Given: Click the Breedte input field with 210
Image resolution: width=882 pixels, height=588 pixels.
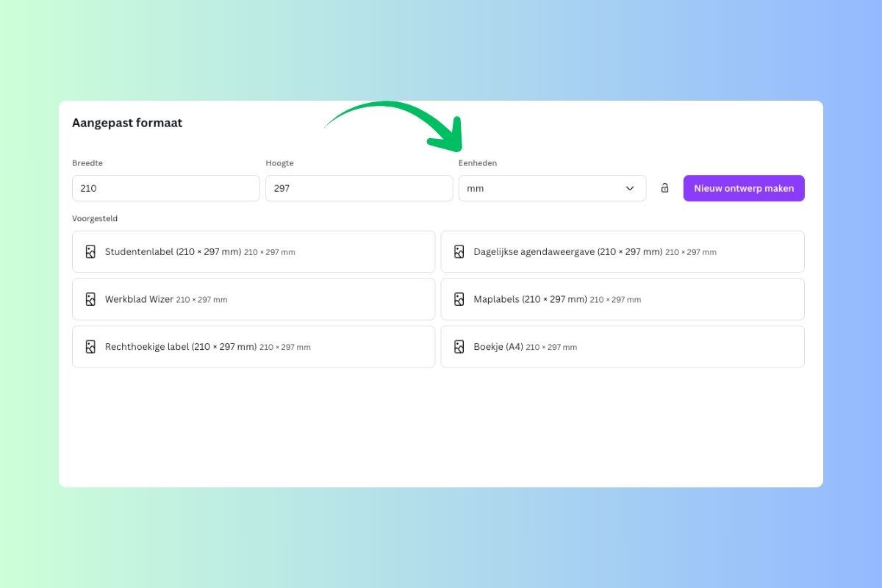Looking at the screenshot, I should click(165, 188).
